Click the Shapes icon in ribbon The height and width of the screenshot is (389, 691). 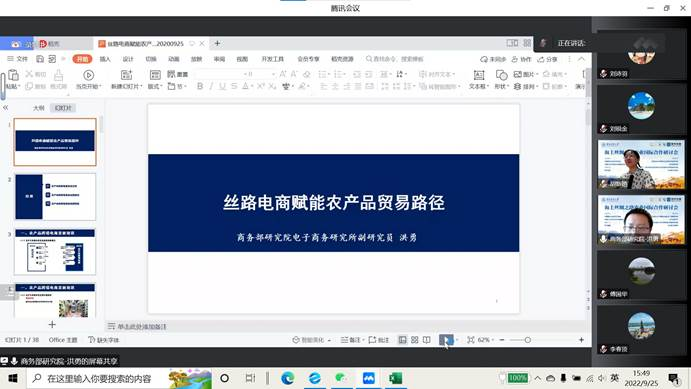(501, 75)
